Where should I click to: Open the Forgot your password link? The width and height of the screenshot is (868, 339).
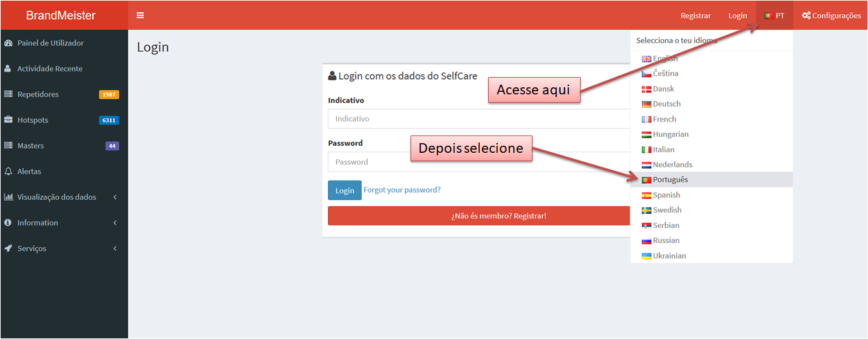pyautogui.click(x=402, y=190)
